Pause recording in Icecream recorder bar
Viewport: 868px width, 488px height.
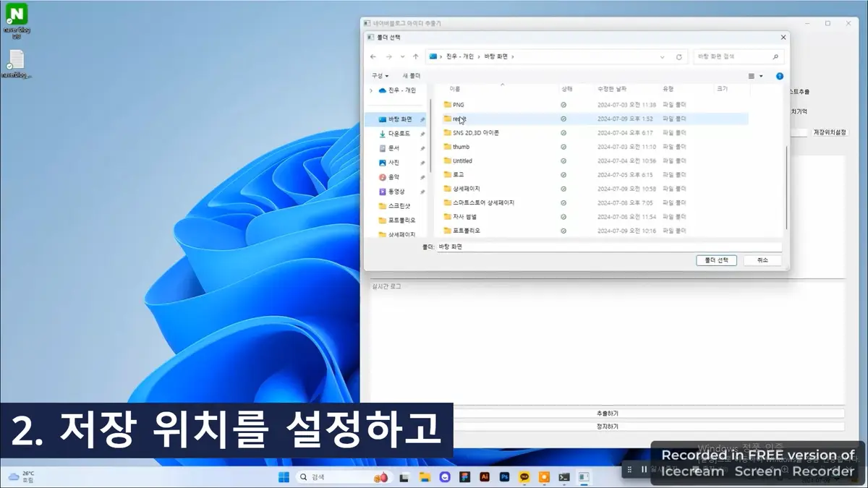coord(644,469)
